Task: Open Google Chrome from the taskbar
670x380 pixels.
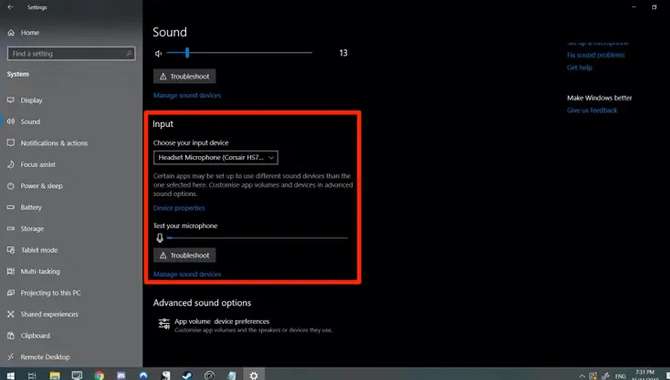Action: [x=99, y=375]
